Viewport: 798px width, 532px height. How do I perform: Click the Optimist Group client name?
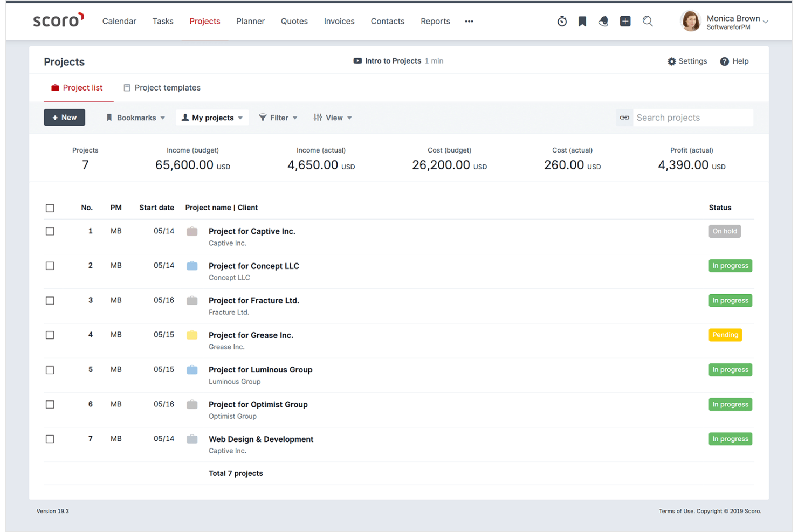[232, 416]
